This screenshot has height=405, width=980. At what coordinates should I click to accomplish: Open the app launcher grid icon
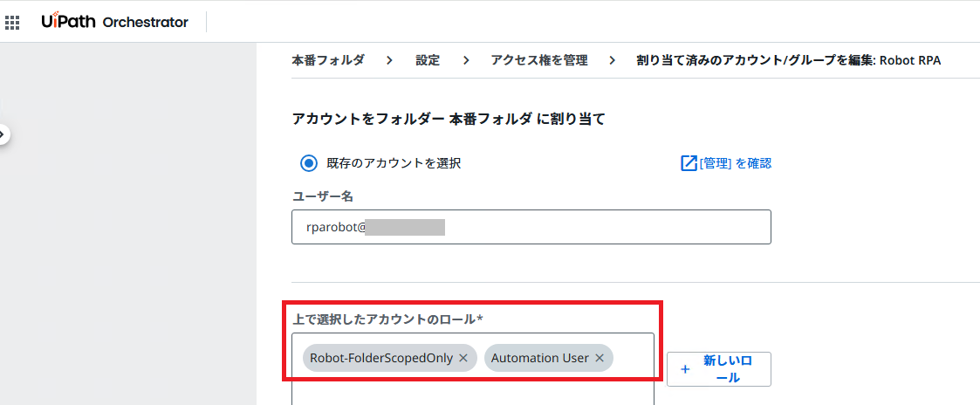(12, 22)
